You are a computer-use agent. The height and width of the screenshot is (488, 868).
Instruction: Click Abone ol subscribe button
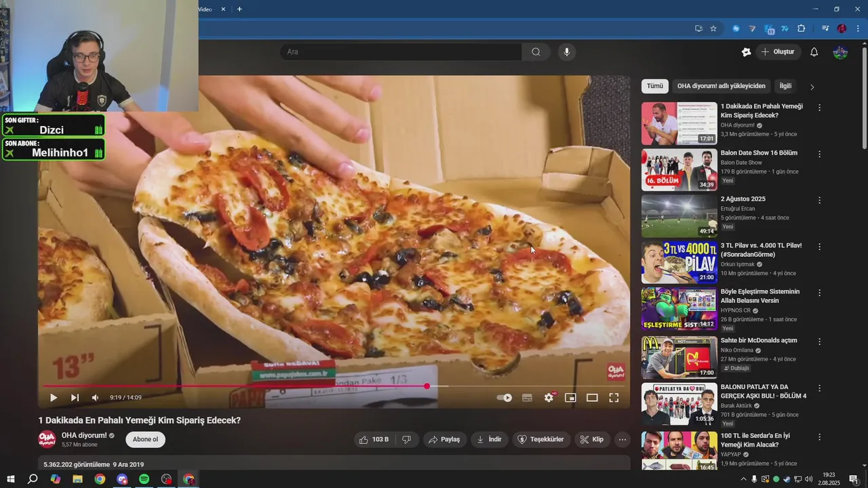[145, 439]
